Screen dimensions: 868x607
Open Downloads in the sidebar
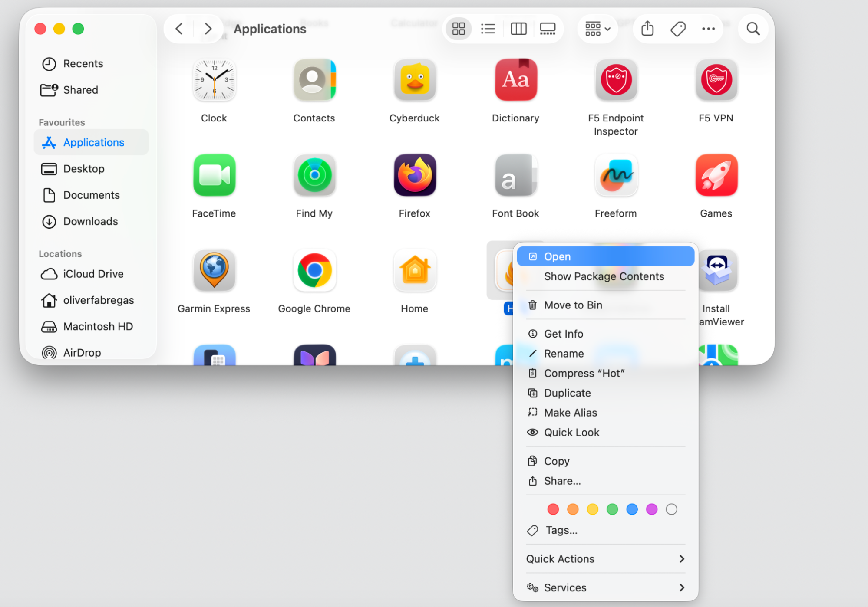coord(91,221)
